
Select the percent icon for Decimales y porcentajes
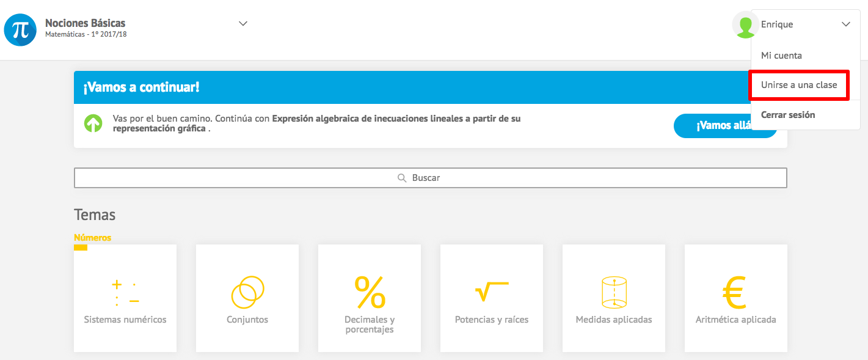coord(370,292)
